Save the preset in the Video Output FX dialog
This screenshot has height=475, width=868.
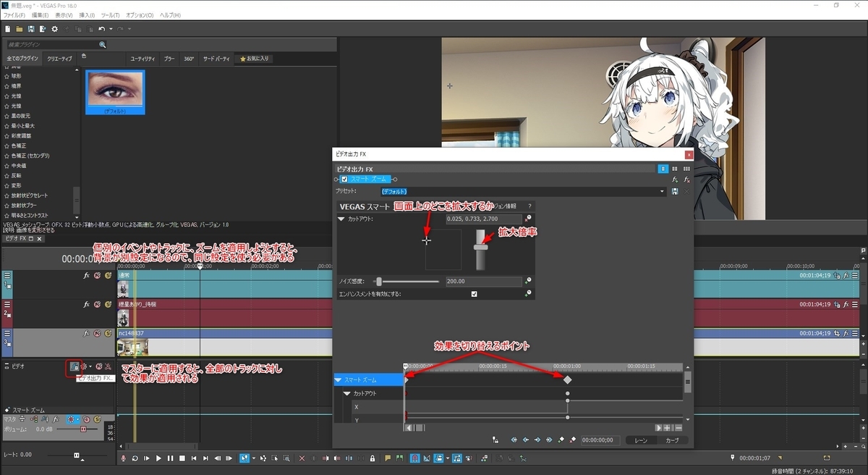[x=675, y=191]
